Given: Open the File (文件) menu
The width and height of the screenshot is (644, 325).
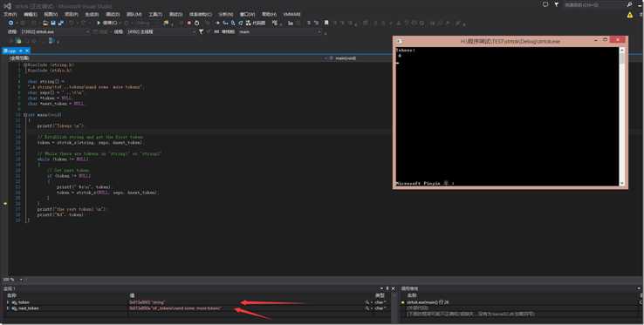Looking at the screenshot, I should tap(10, 14).
